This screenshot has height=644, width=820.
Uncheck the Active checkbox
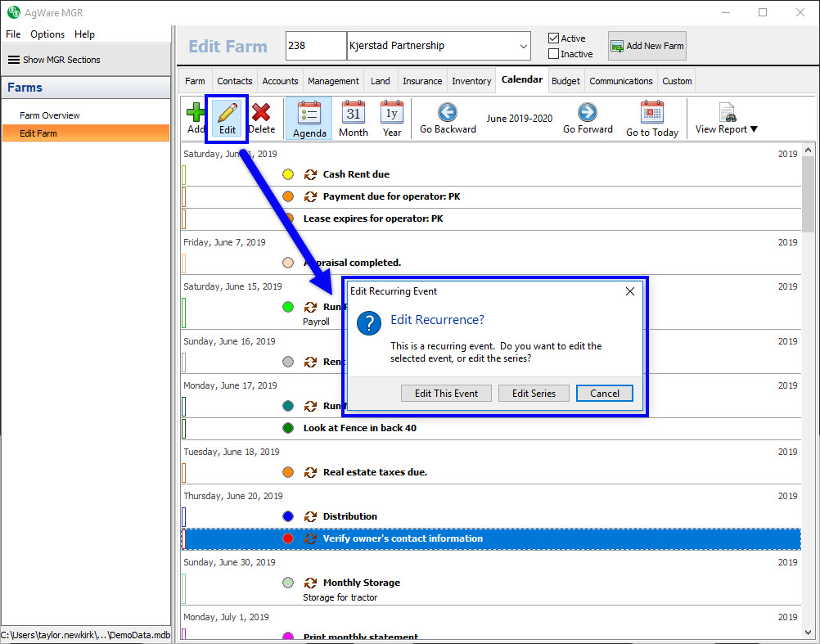pos(554,38)
